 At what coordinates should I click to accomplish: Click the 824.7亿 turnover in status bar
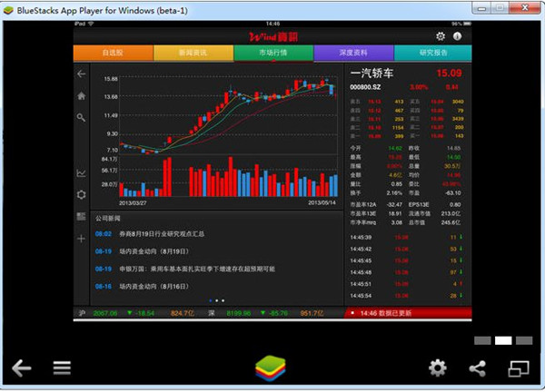(183, 313)
